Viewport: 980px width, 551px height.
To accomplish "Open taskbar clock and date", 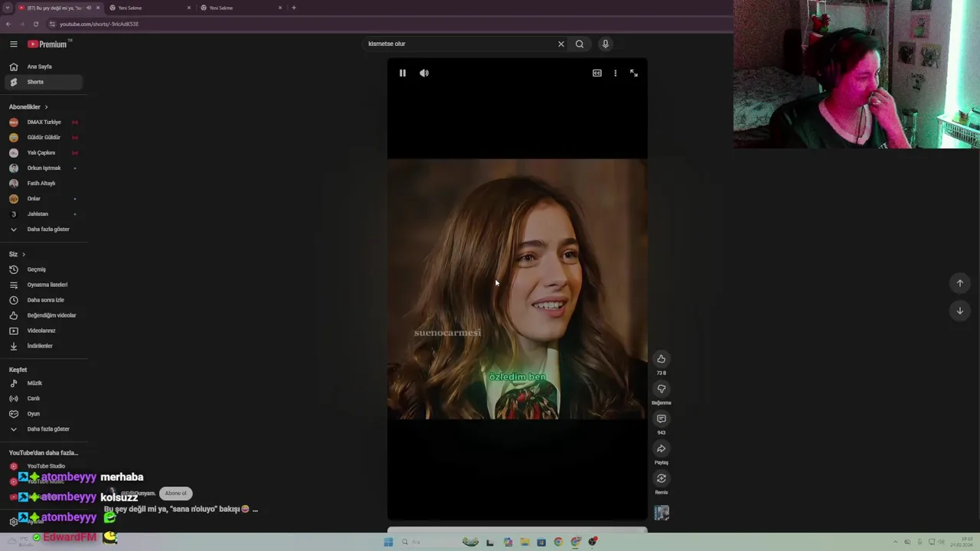I will [962, 542].
